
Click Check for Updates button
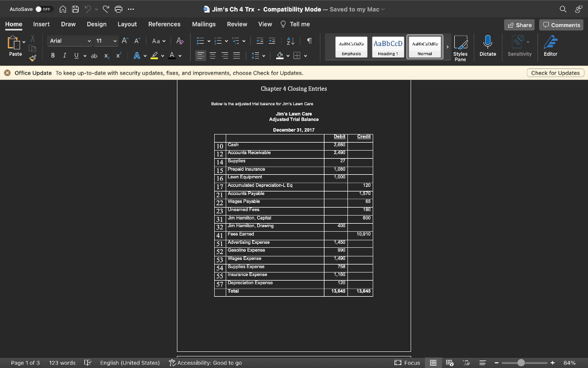coord(555,73)
